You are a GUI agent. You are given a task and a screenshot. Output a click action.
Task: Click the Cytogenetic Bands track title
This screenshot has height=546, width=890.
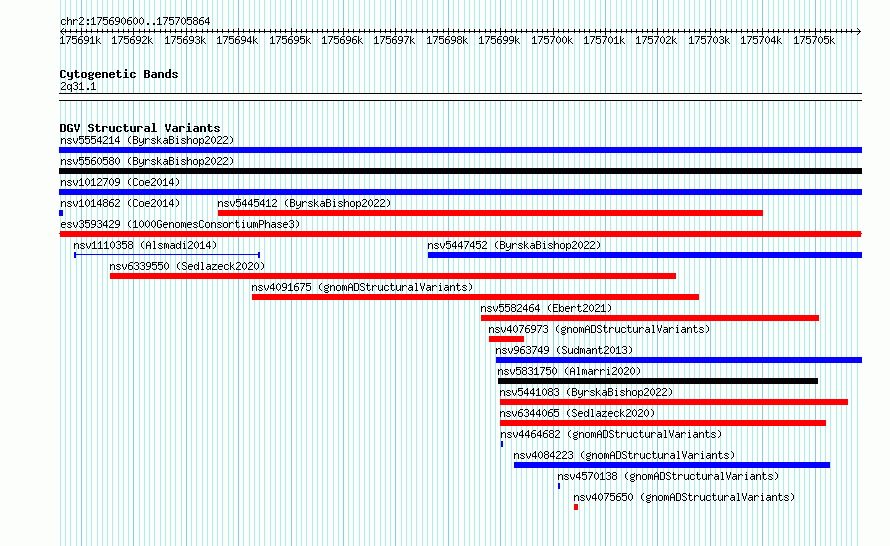[x=119, y=74]
